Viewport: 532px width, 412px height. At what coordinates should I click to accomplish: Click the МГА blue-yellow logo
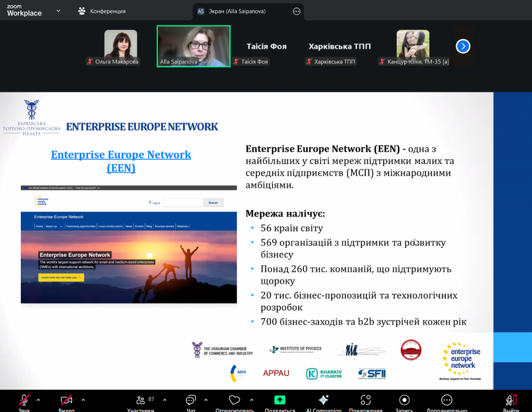[x=238, y=373]
